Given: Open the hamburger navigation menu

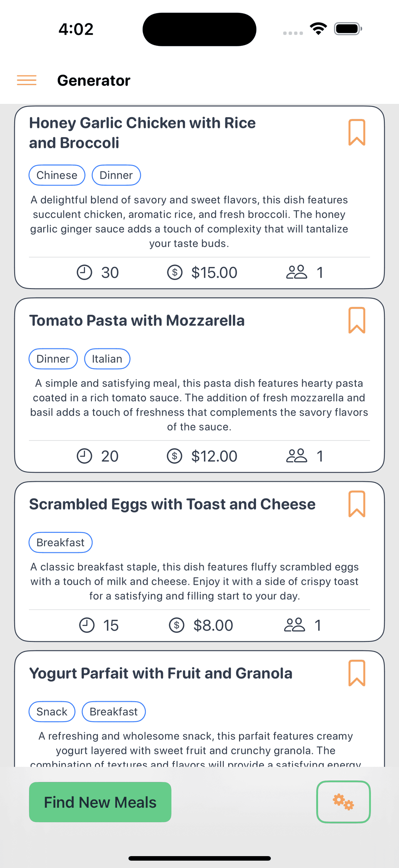Looking at the screenshot, I should coord(27,80).
